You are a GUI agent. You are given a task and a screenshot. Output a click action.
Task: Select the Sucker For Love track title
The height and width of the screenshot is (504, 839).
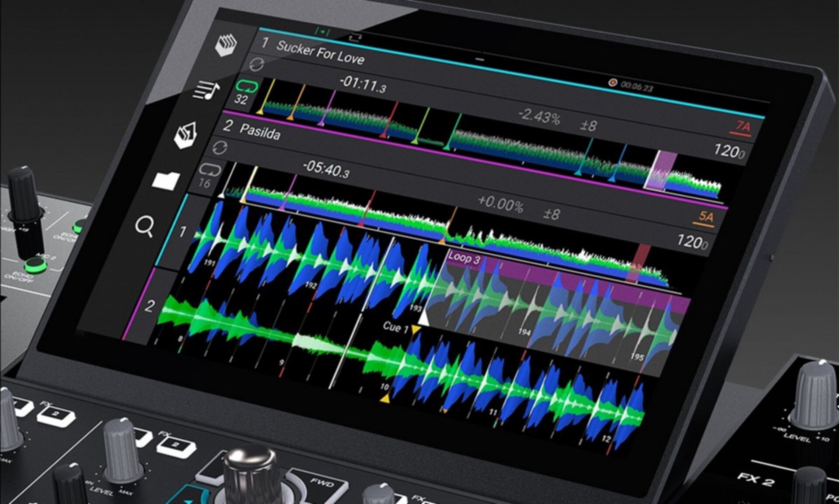point(320,52)
